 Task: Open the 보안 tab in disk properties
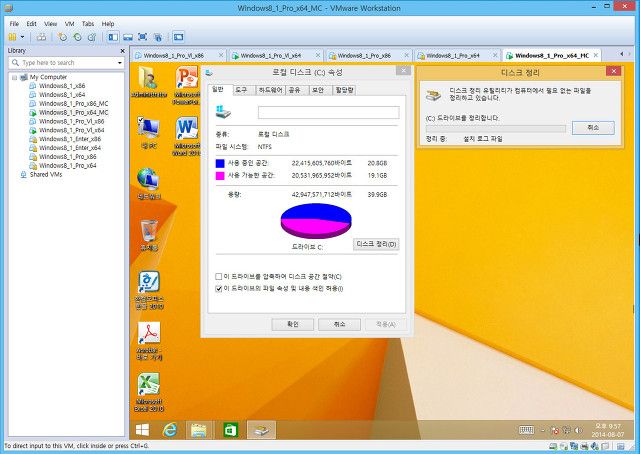coord(318,90)
